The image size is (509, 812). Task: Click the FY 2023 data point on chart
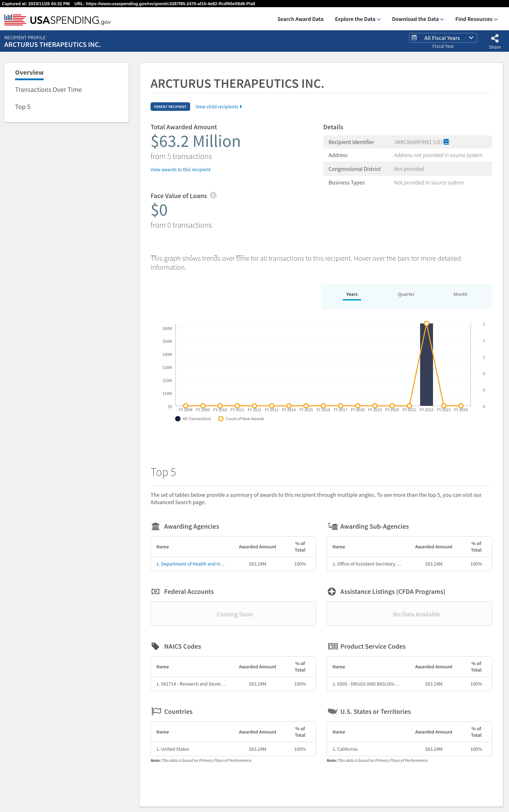pyautogui.click(x=444, y=406)
